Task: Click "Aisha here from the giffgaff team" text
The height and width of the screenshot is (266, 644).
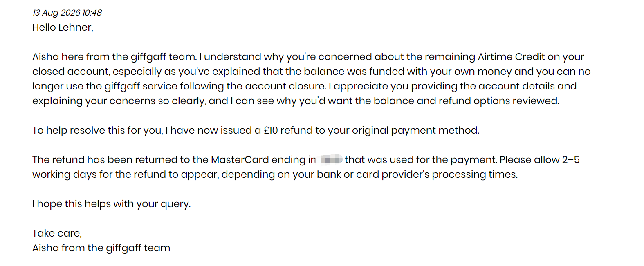Action: pyautogui.click(x=114, y=57)
